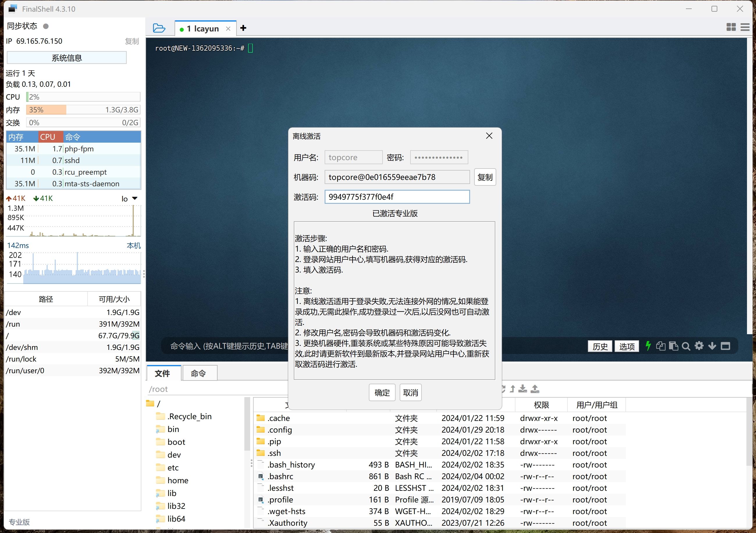Click the green lightning quick command icon
The height and width of the screenshot is (533, 756).
[x=648, y=346]
